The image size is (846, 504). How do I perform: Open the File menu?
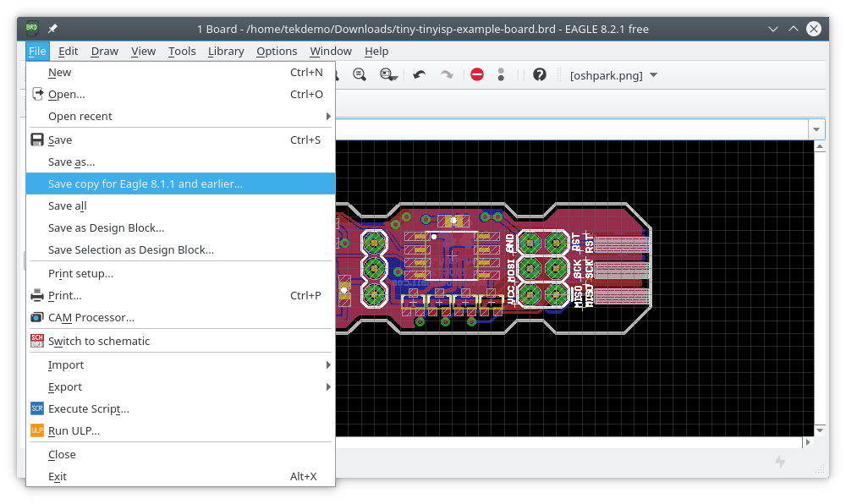pyautogui.click(x=37, y=52)
